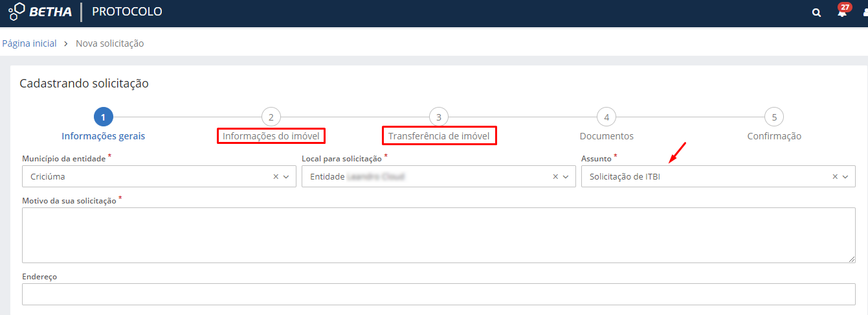868x315 pixels.
Task: Expand the Local para solicitação dropdown
Action: click(566, 176)
